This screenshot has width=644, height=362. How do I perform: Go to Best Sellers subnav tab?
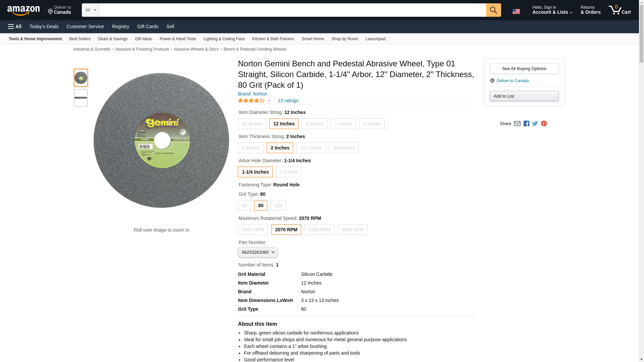point(80,39)
